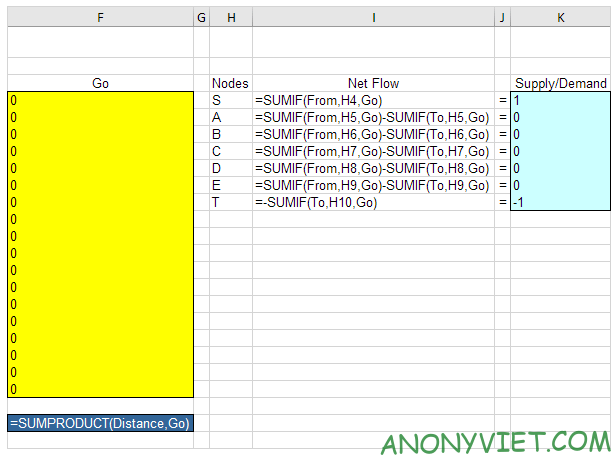Click the =SUMIF(From,H4,Go) formula cell

[373, 101]
